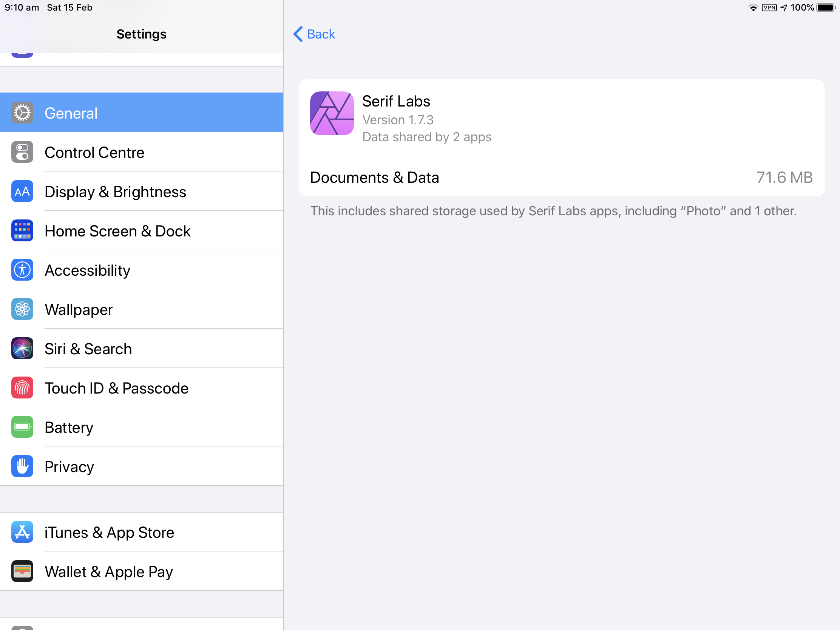Tap the Accessibility figure icon

click(x=22, y=270)
